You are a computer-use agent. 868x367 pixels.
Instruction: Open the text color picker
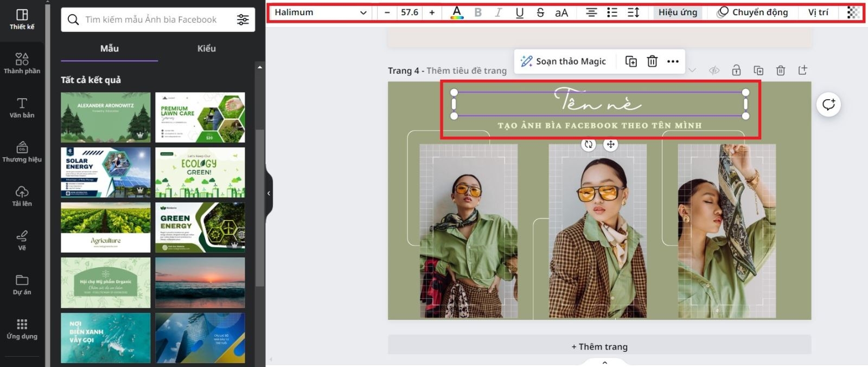point(457,12)
